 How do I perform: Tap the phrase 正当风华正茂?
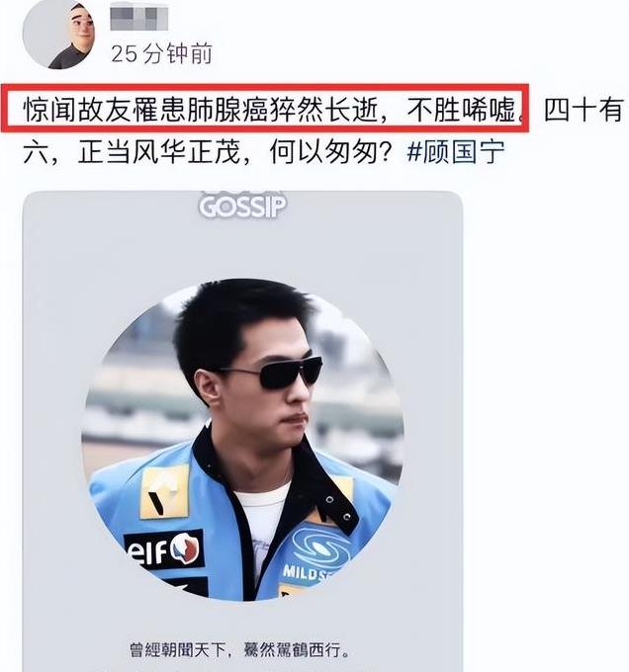[158, 152]
